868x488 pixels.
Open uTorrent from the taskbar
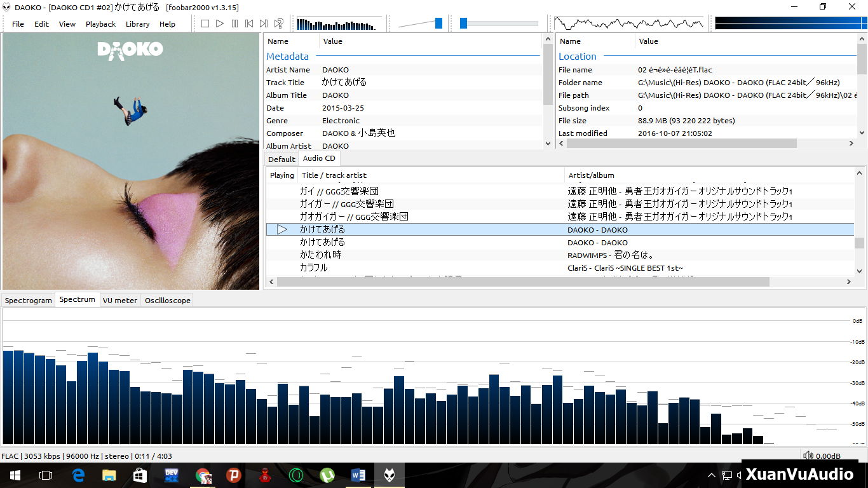(x=327, y=475)
